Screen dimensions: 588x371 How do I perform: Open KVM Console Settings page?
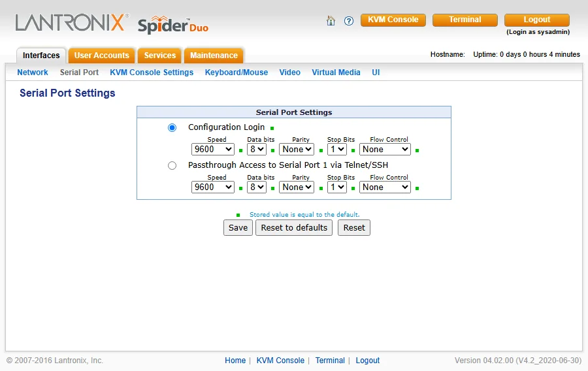(x=152, y=73)
